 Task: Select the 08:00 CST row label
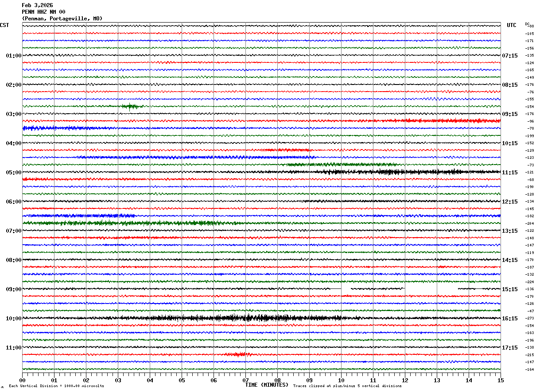point(14,260)
